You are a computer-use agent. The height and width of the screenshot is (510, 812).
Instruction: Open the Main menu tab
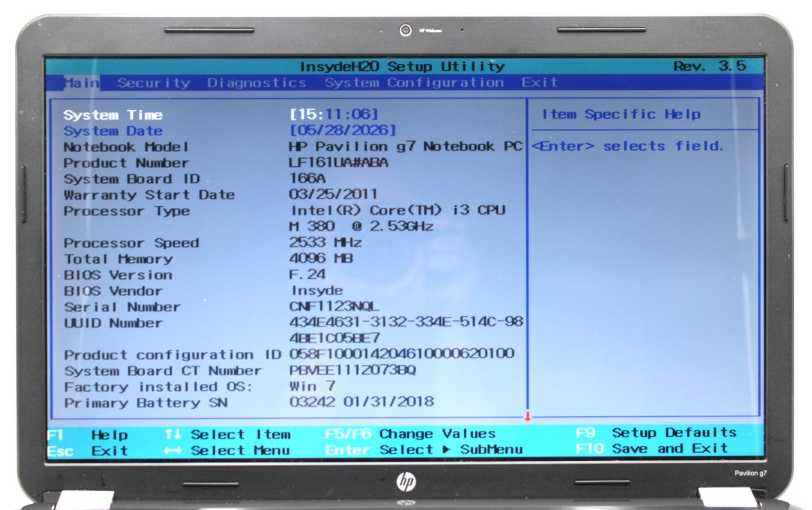coord(81,83)
